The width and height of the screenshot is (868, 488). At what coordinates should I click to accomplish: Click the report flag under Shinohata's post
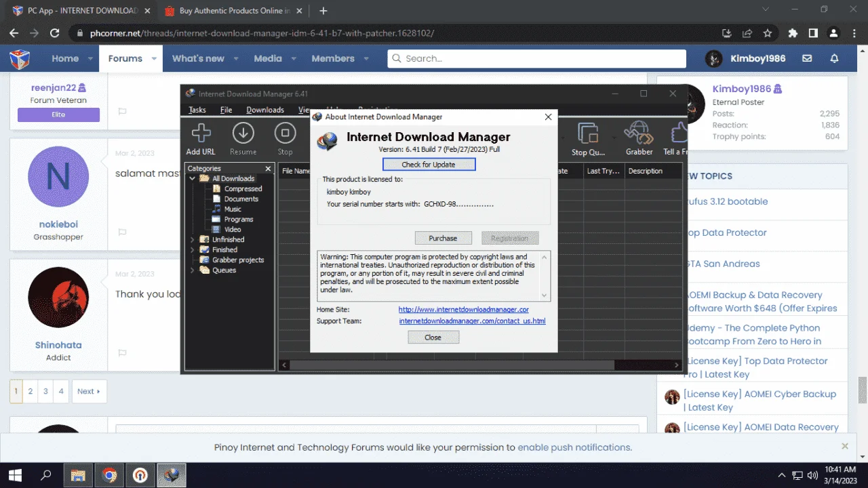tap(123, 353)
